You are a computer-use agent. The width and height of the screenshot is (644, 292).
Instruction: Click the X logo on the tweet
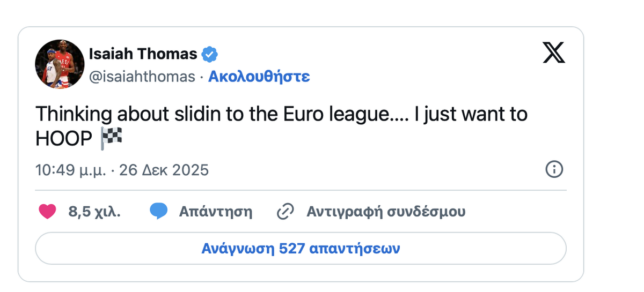(554, 53)
